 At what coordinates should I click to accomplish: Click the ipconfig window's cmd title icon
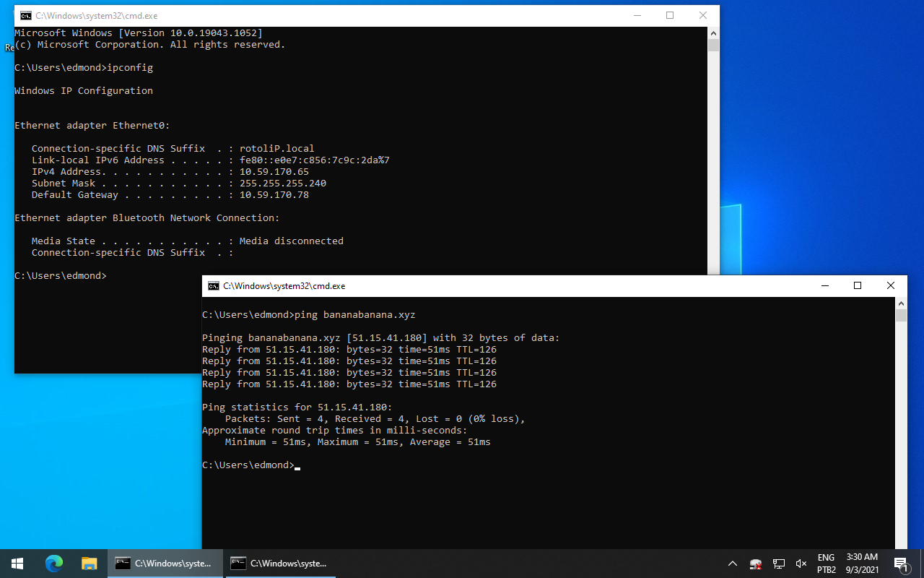[x=26, y=16]
